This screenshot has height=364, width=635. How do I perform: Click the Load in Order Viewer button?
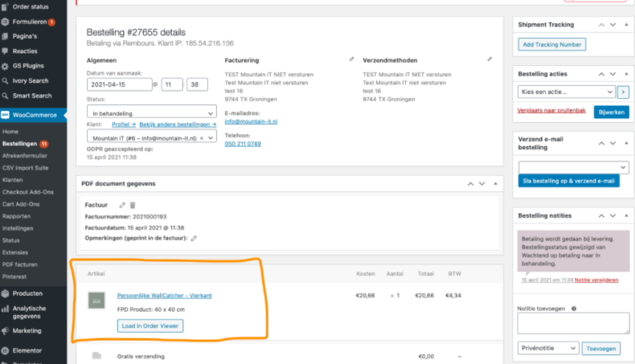(150, 326)
